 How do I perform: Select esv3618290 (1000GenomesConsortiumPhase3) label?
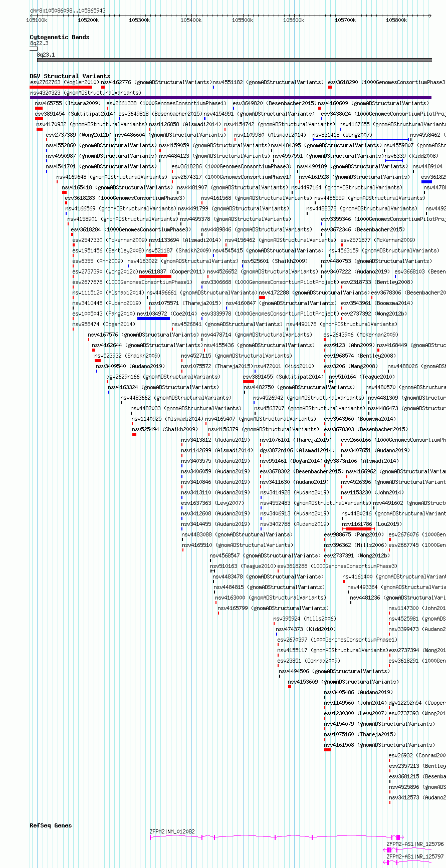(386, 82)
